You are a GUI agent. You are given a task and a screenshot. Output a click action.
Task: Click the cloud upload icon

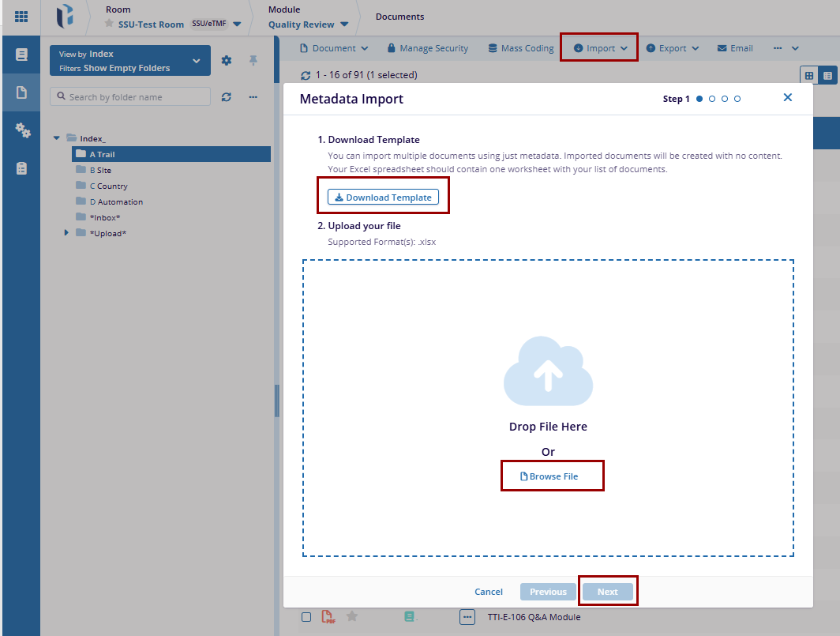[x=548, y=372]
